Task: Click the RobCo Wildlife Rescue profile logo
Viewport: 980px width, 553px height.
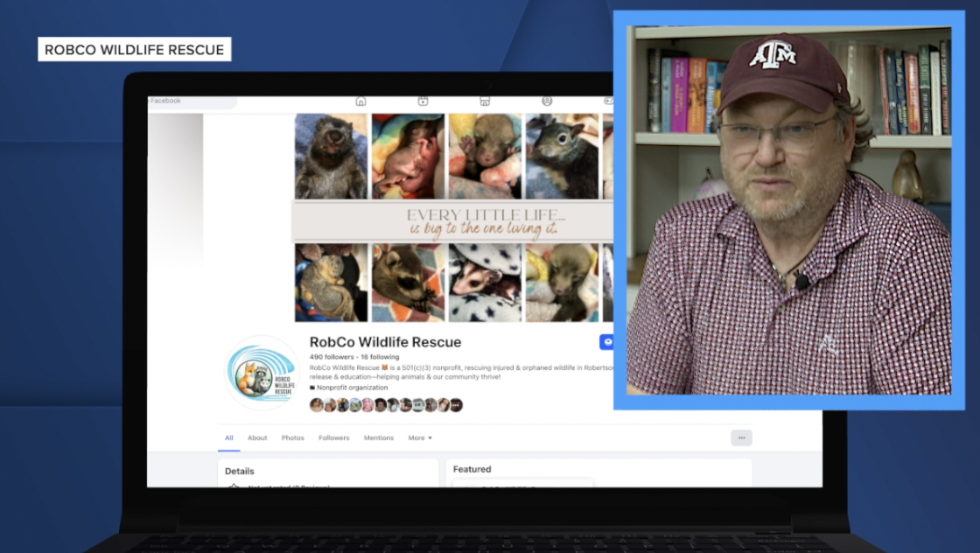Action: tap(262, 374)
